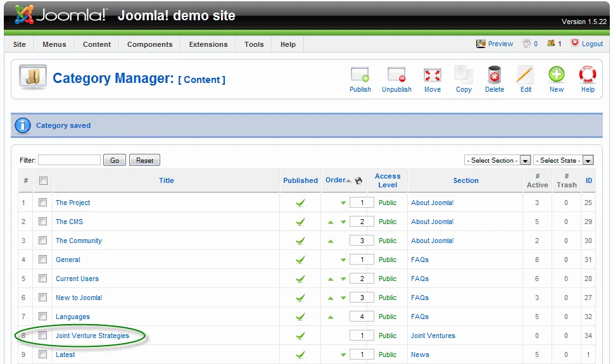Move The CMS up with green arrow
The width and height of the screenshot is (613, 364).
[x=331, y=222]
